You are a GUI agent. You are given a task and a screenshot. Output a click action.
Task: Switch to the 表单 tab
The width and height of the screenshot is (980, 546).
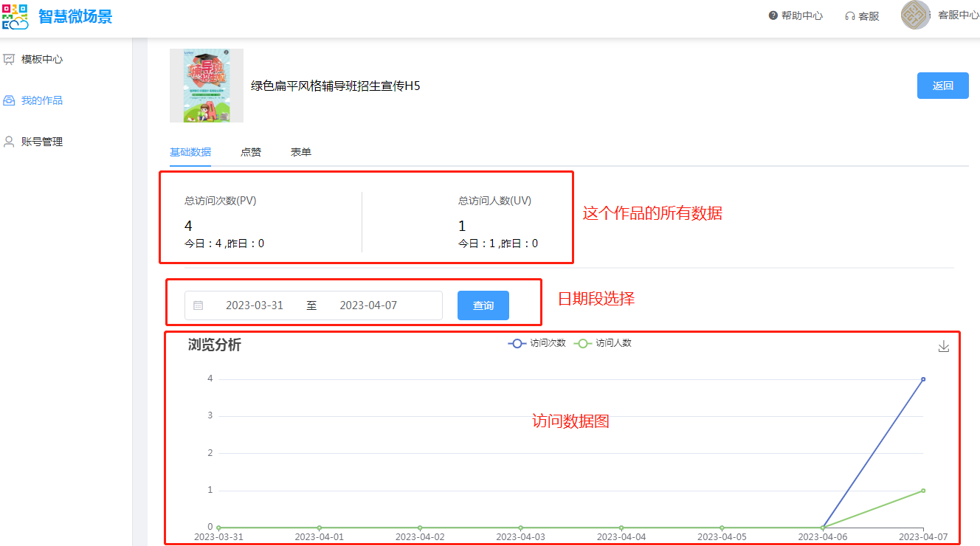[x=301, y=152]
